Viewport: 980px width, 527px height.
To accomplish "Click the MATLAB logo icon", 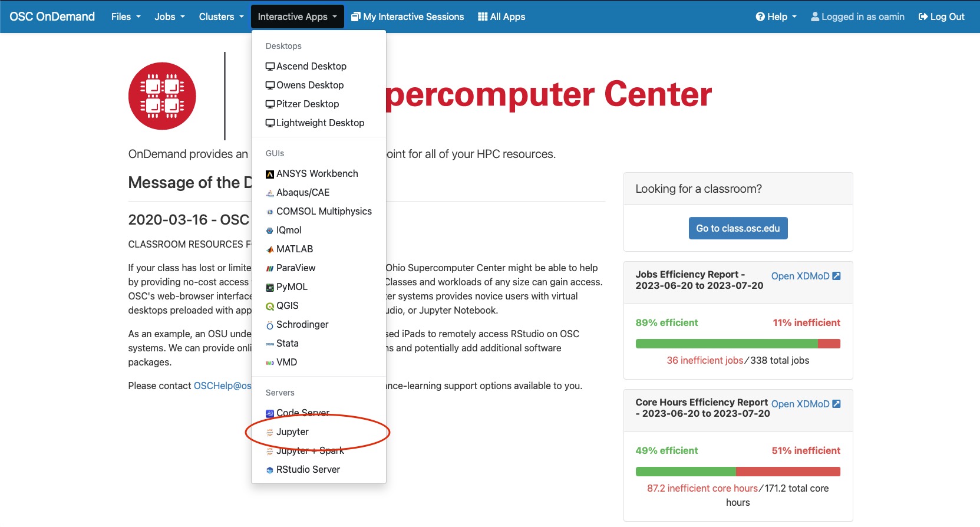I will pos(270,249).
